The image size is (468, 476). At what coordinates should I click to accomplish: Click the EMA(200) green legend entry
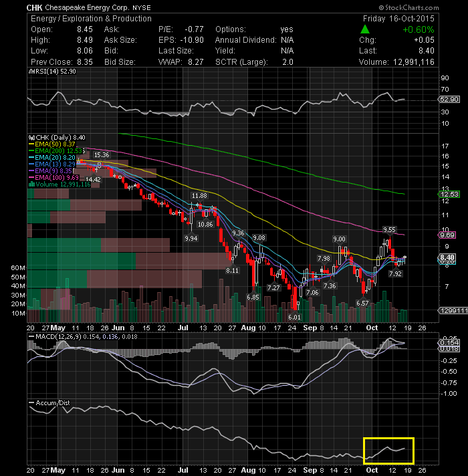pos(56,151)
